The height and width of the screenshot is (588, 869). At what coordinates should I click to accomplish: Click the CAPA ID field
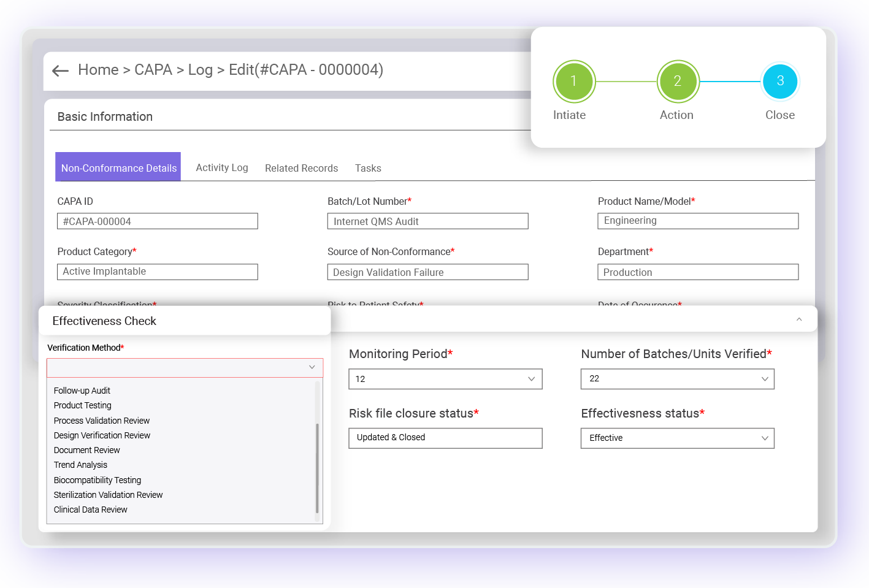tap(158, 221)
